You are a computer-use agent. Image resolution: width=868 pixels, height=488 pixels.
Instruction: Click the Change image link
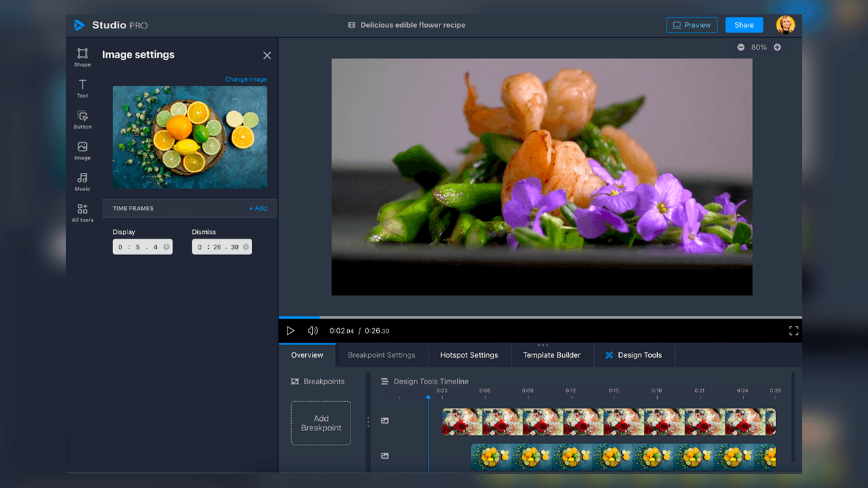pos(246,79)
